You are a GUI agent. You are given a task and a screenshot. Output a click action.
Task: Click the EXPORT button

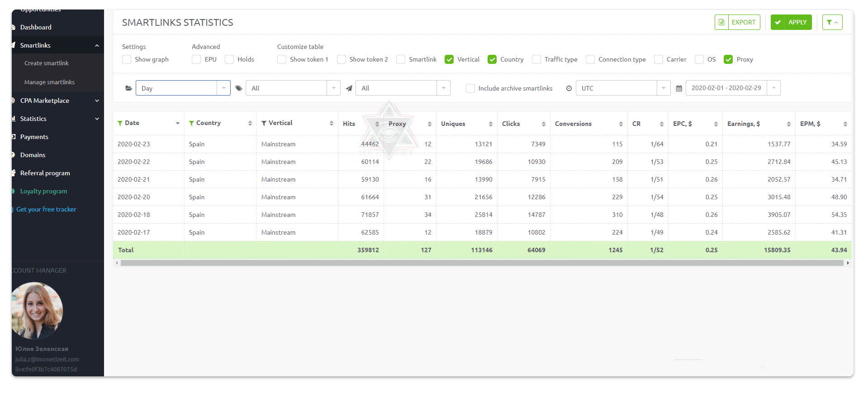coord(737,22)
